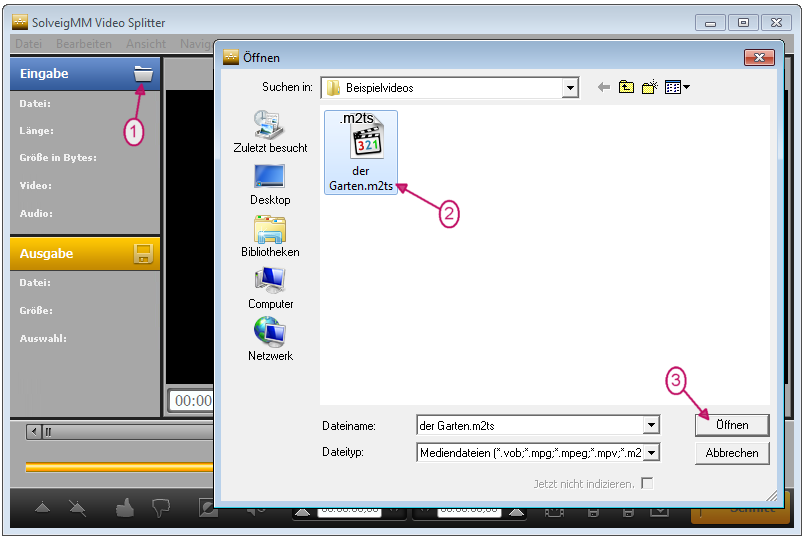
Task: Click the Abbrechen button
Action: [732, 453]
